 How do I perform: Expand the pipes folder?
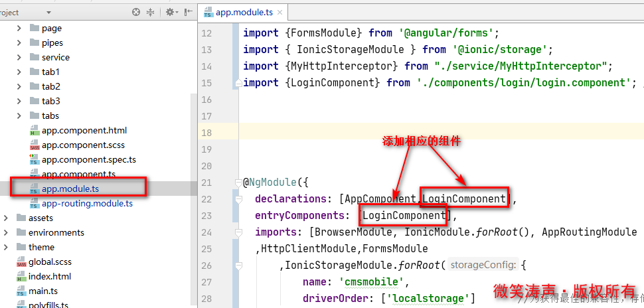point(19,42)
